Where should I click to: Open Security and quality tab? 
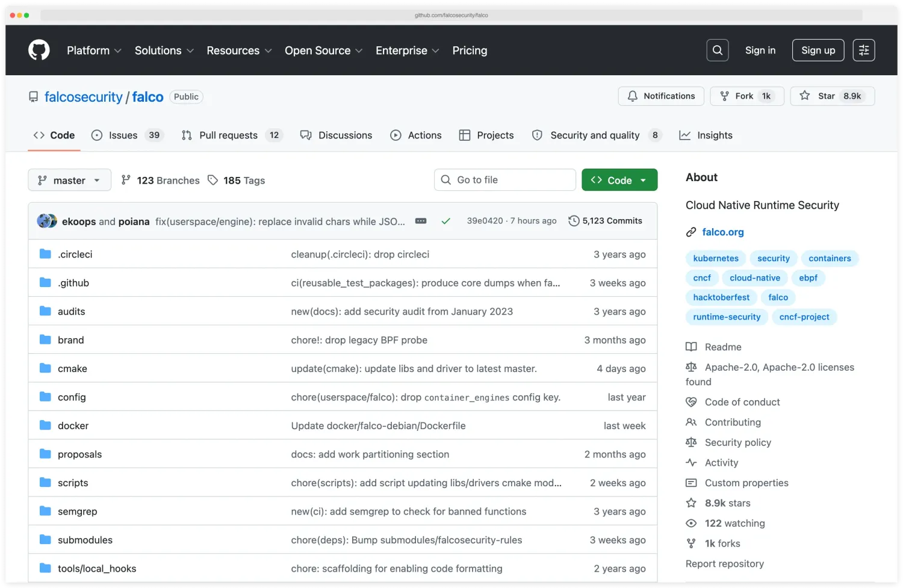coord(597,135)
